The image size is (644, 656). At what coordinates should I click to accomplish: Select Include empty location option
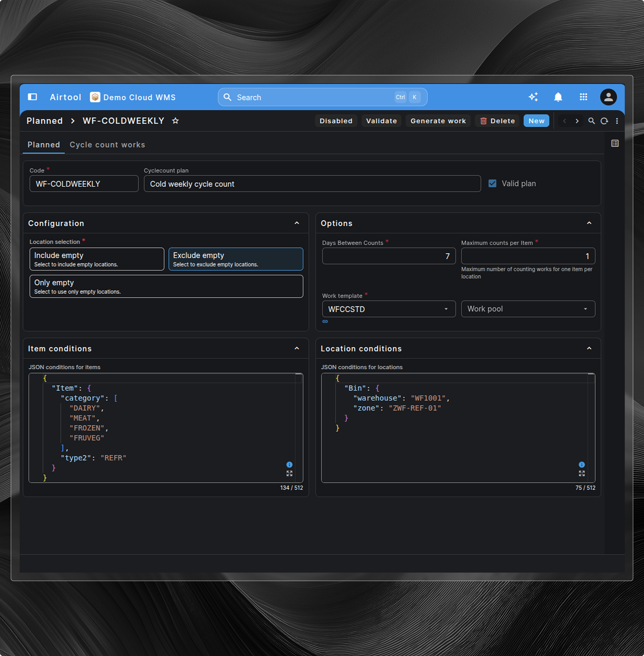coord(97,259)
